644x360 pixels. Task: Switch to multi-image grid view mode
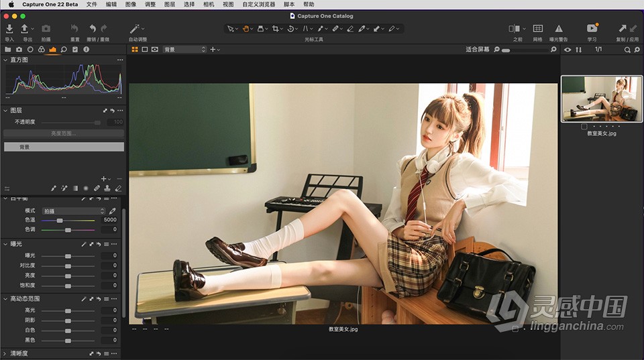[x=135, y=49]
